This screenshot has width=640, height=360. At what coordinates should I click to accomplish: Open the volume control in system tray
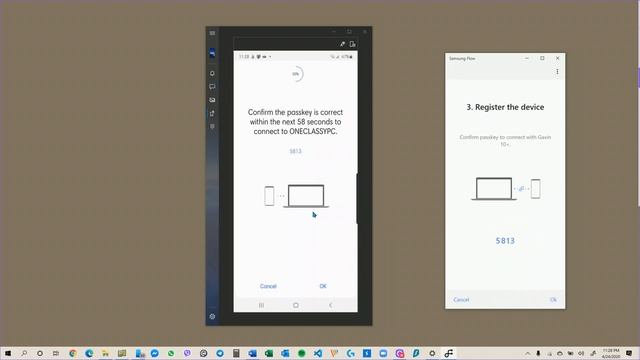(581, 353)
